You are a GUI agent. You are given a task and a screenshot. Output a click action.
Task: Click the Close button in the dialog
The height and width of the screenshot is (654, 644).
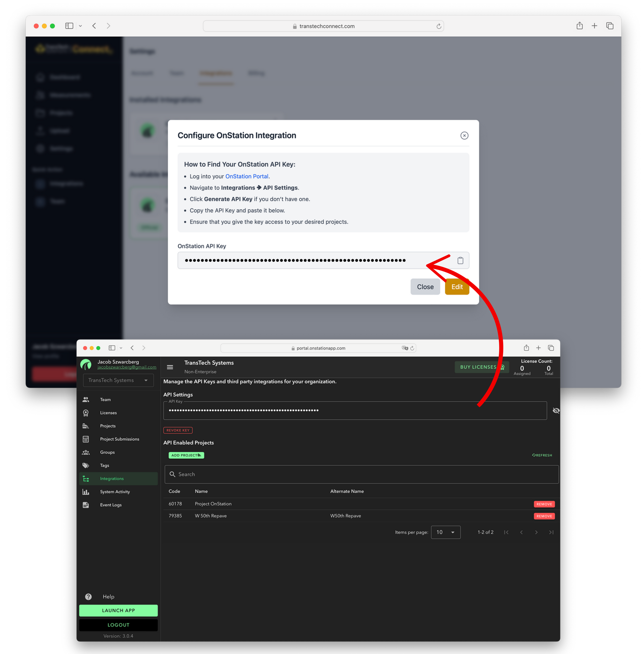(425, 287)
